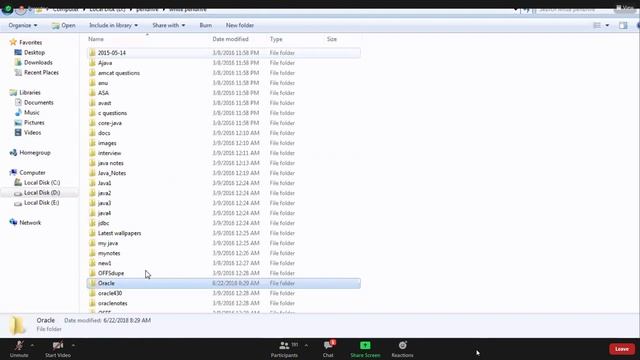The image size is (640, 360).
Task: Select the Latest wallpapers folder icon
Action: (x=92, y=233)
